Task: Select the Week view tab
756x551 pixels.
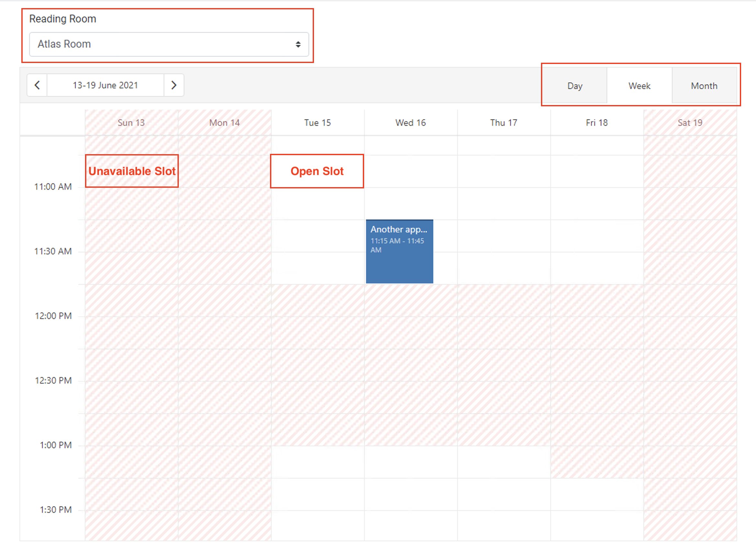Action: click(639, 86)
